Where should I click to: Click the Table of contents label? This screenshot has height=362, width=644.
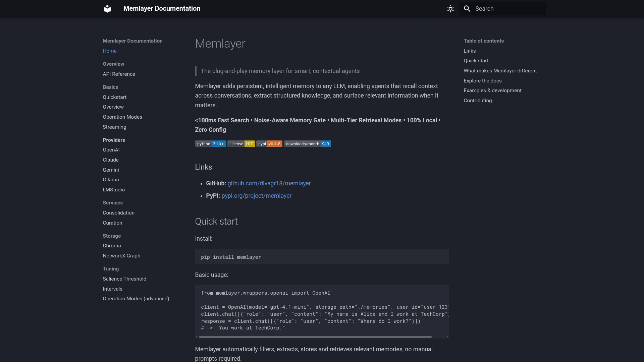[484, 41]
